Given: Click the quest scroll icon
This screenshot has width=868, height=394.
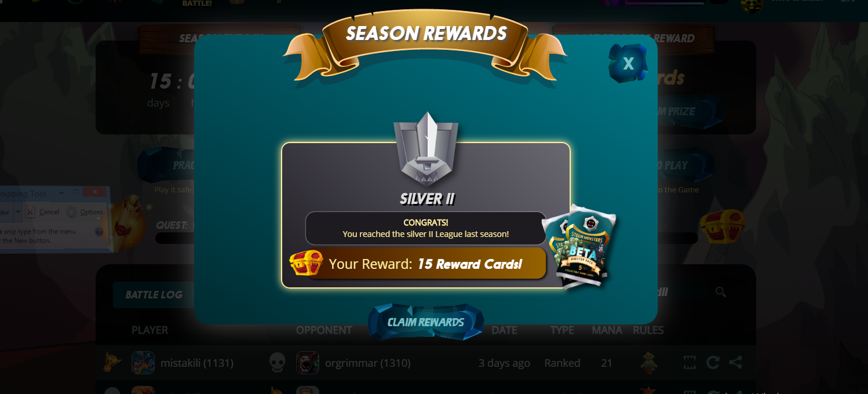Looking at the screenshot, I should pos(123,223).
